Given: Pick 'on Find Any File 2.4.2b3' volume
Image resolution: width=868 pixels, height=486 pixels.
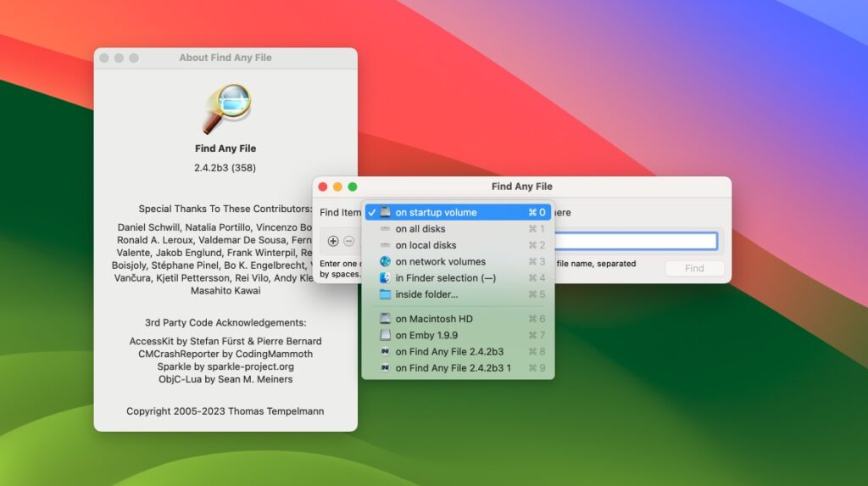Looking at the screenshot, I should [x=458, y=351].
